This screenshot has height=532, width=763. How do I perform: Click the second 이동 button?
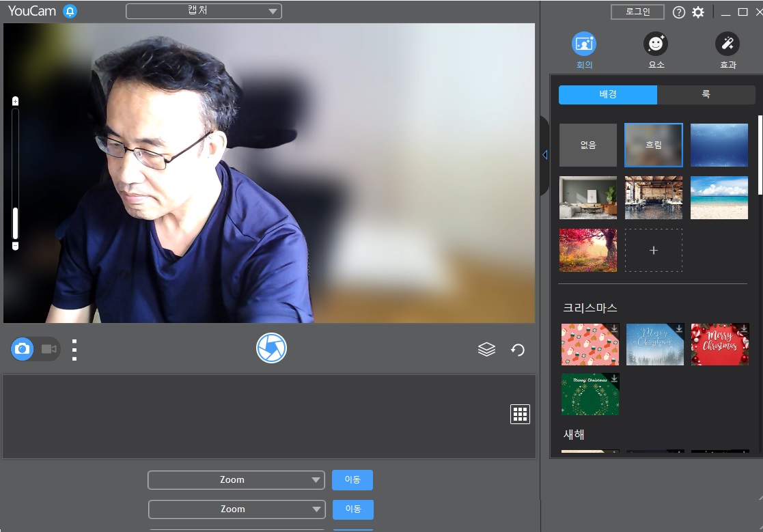(352, 509)
